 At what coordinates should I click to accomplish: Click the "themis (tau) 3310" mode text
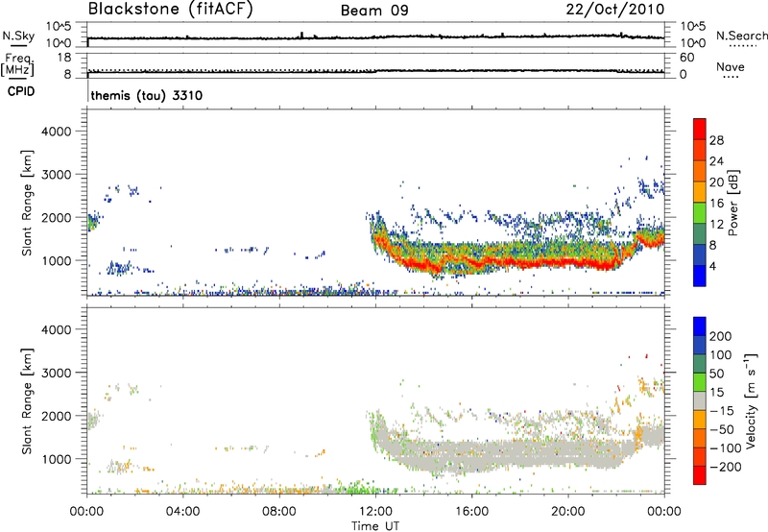click(x=147, y=95)
